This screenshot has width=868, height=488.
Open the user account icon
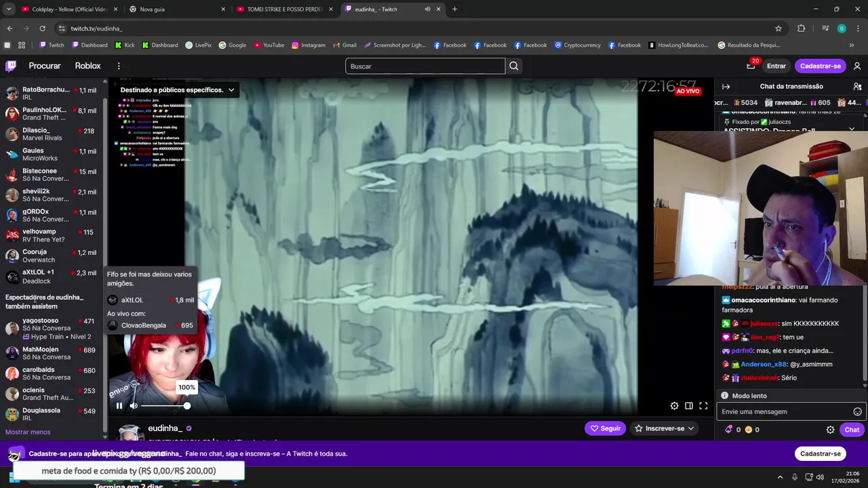click(857, 66)
